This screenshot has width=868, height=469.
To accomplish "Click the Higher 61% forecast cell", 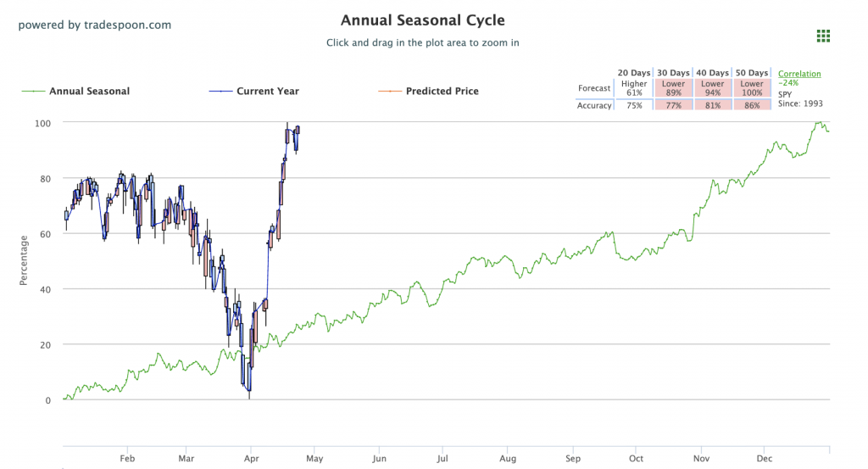I will click(633, 88).
